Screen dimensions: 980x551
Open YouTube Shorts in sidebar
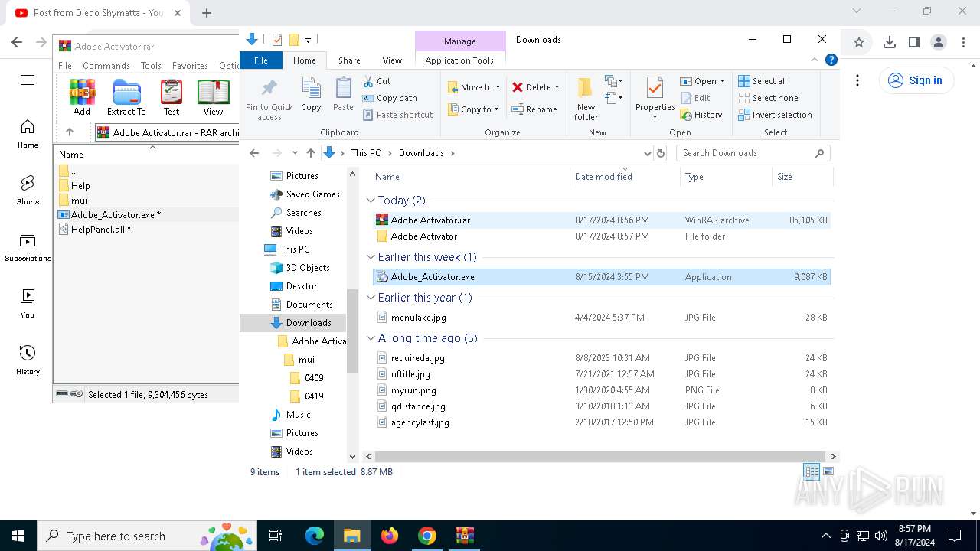(x=28, y=190)
